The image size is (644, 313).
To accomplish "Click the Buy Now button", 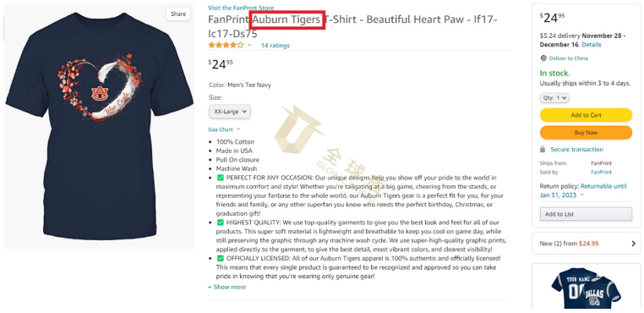I will tap(586, 133).
